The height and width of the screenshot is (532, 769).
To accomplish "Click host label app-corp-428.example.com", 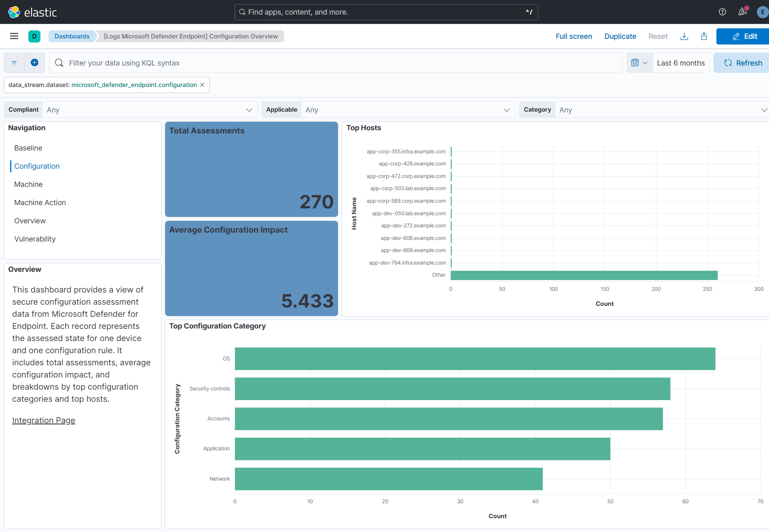I will (x=412, y=164).
